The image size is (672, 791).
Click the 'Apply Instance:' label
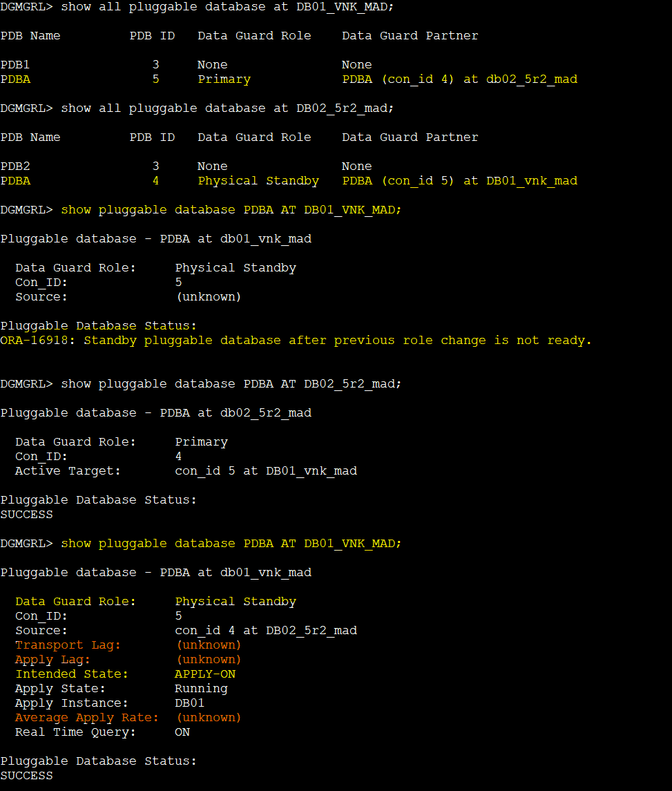[72, 703]
